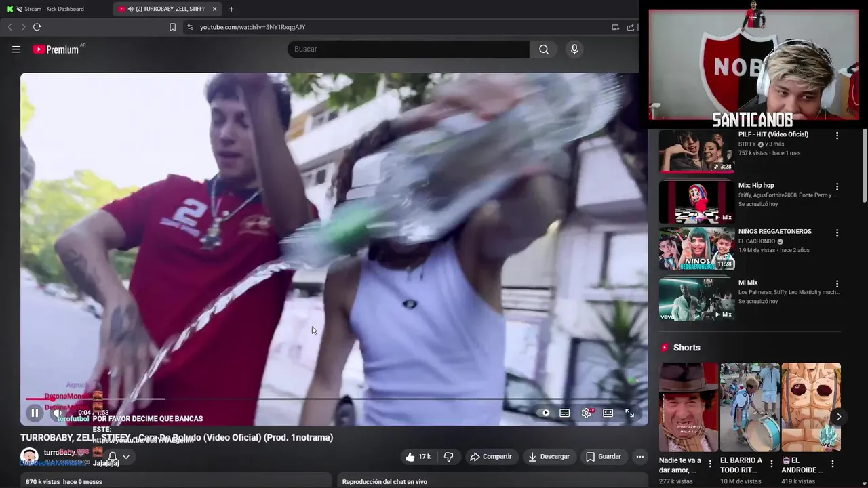Click the address bar URL

[x=252, y=27]
